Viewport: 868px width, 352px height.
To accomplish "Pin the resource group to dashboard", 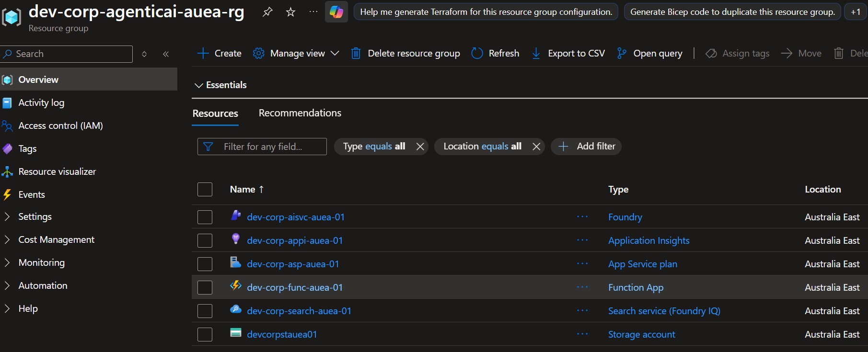I will click(x=267, y=12).
